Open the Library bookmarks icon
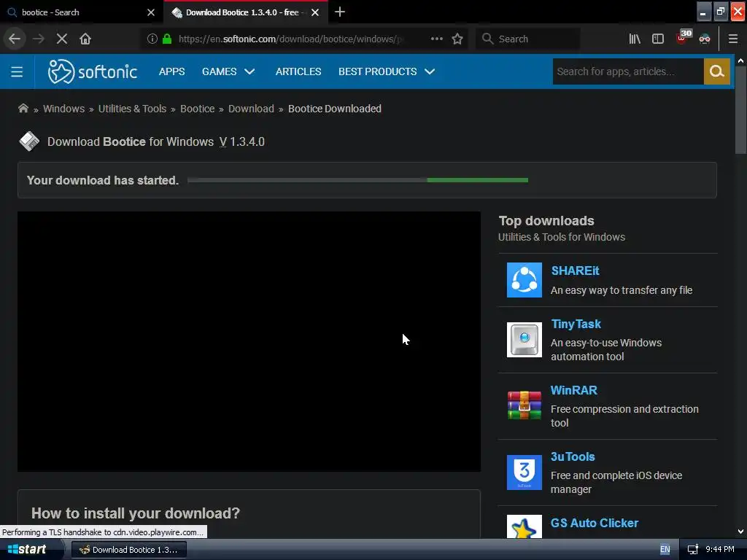Image resolution: width=747 pixels, height=560 pixels. coord(635,39)
